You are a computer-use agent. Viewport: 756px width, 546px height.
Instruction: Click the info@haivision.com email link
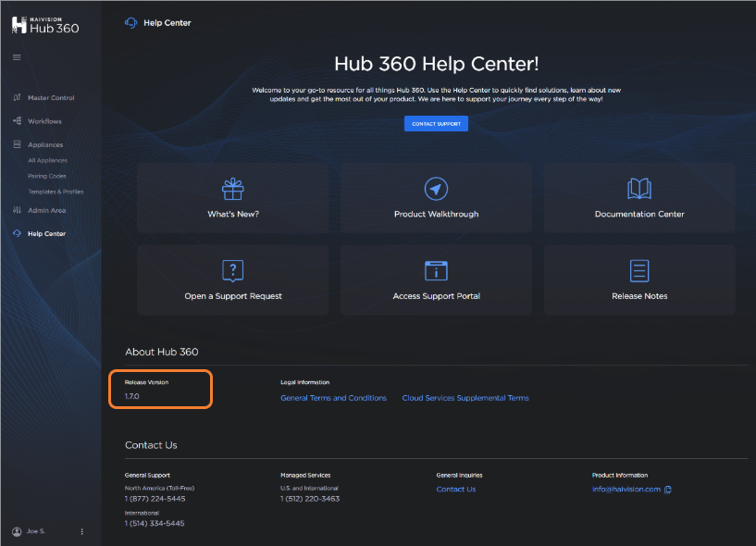point(626,489)
